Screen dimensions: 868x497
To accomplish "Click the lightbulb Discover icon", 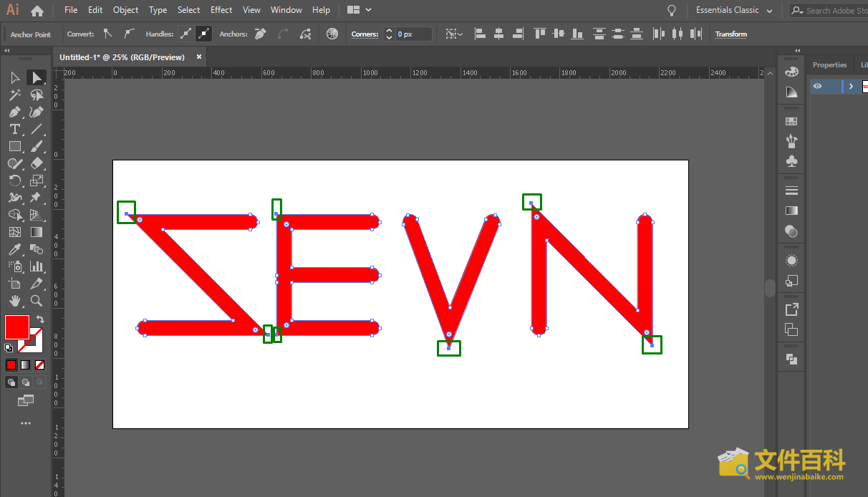I will click(x=672, y=10).
